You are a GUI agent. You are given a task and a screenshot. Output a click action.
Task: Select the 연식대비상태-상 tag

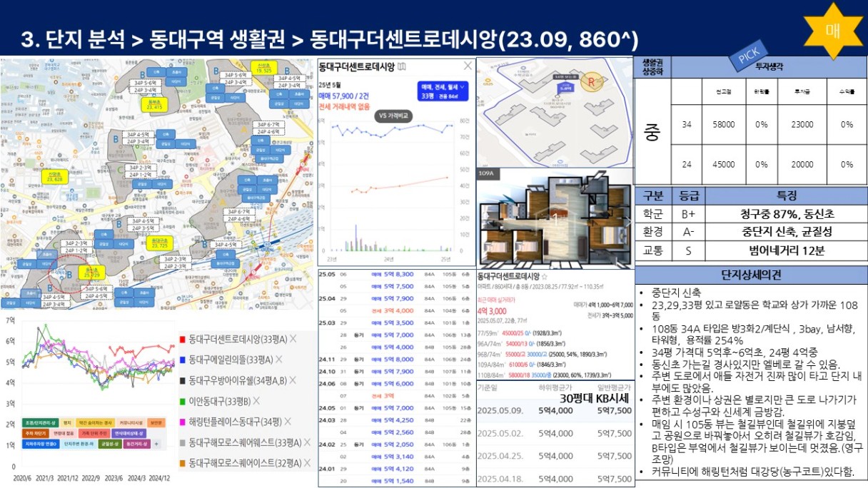(129, 432)
